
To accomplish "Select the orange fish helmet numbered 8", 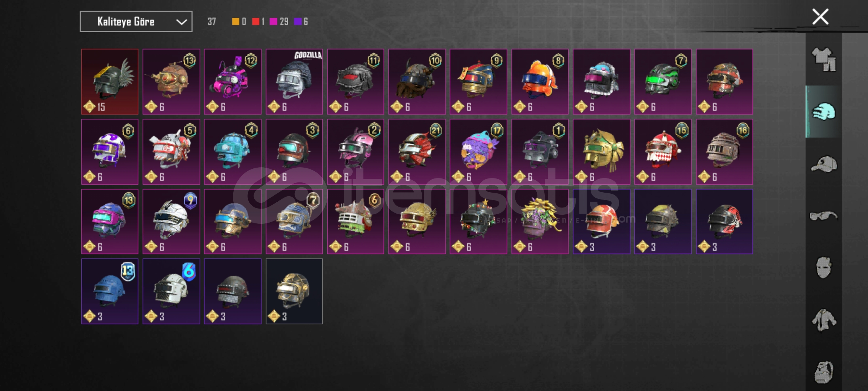I will [540, 82].
